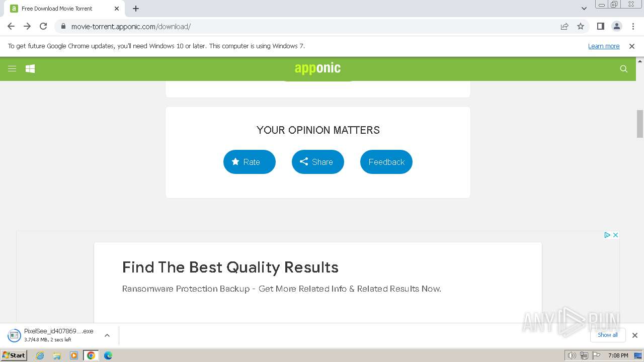
Task: View site information lock icon
Action: coord(63,26)
